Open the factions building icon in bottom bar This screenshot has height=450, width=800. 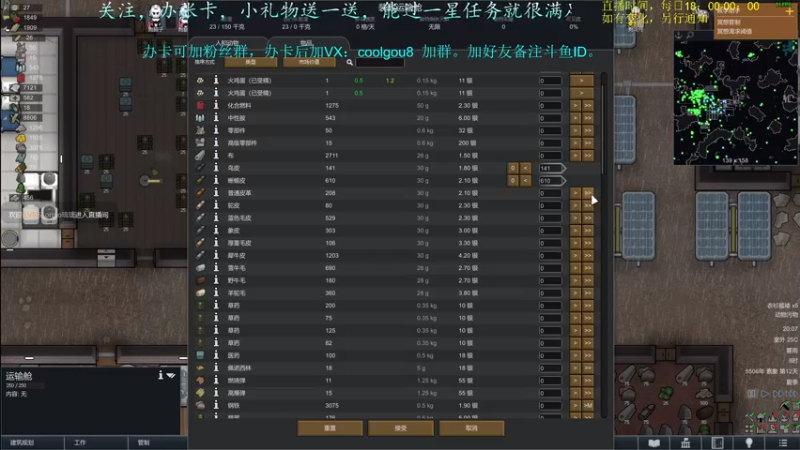[686, 443]
